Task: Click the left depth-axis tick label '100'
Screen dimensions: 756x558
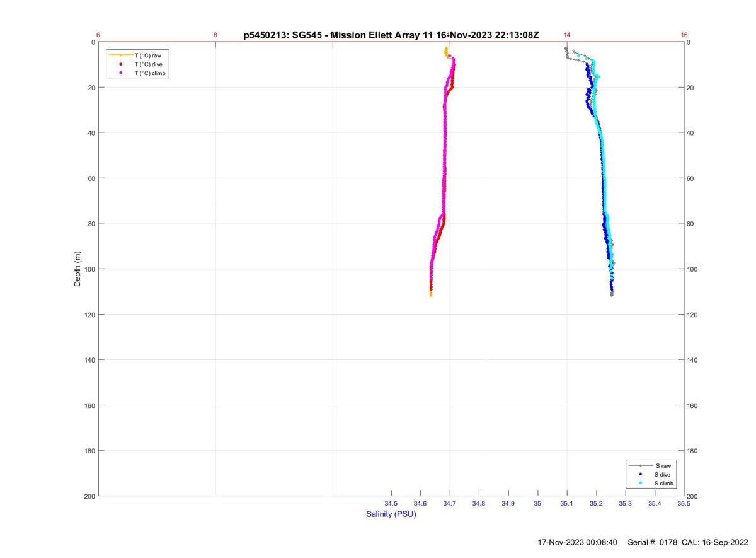Action: click(89, 269)
